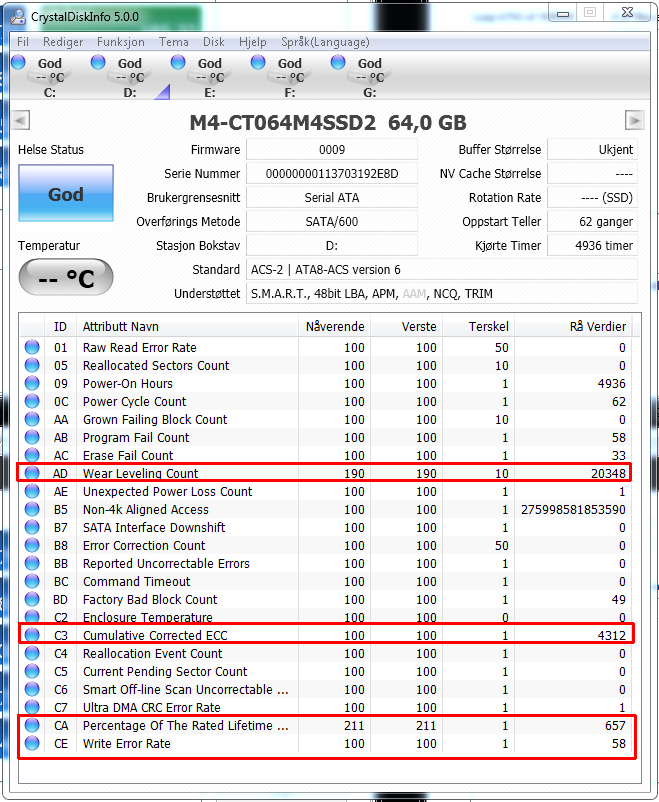This screenshot has height=802, width=659.
Task: Click the Firmware value field 0009
Action: pyautogui.click(x=332, y=149)
